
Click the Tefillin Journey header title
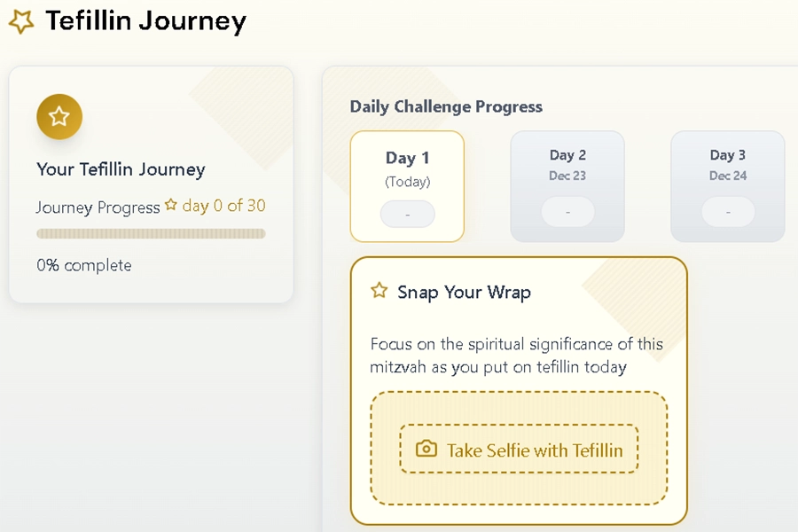[145, 20]
